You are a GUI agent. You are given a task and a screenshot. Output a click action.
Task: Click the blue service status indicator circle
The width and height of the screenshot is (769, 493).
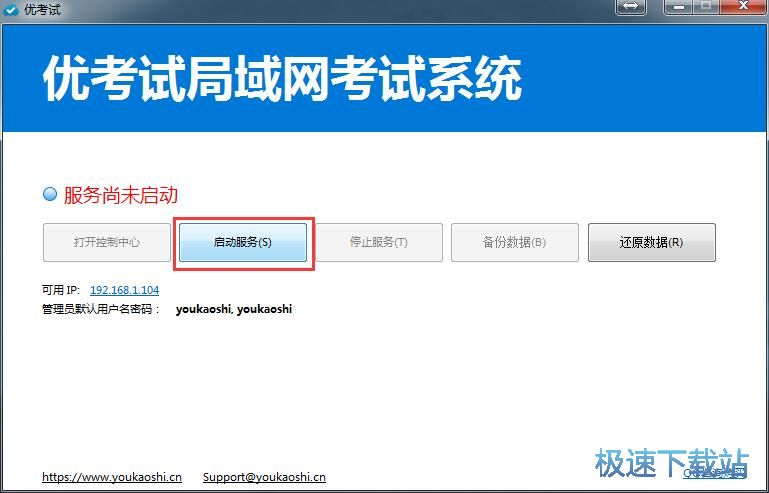click(50, 194)
